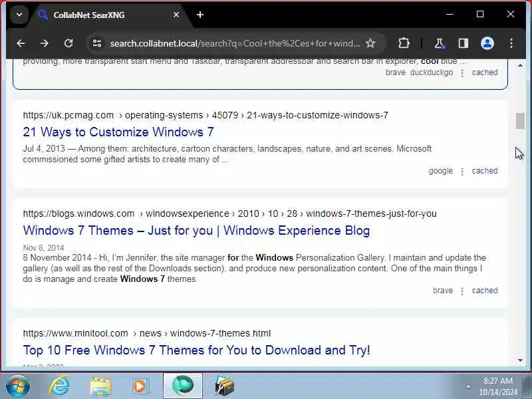The width and height of the screenshot is (532, 399).
Task: Show hidden system tray icons
Action: (469, 386)
